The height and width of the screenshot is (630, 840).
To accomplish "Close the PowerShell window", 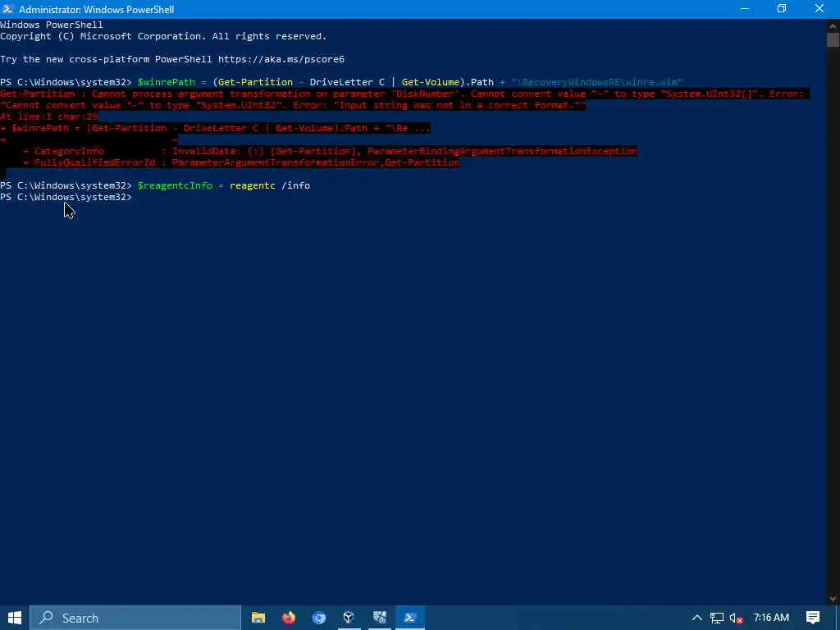I will [819, 9].
